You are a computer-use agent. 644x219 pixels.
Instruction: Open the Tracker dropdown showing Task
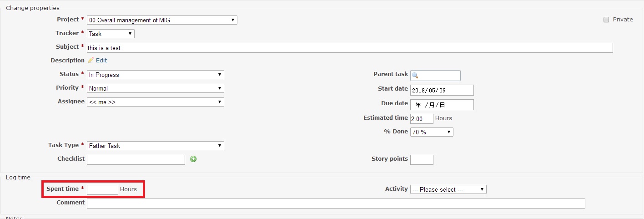(111, 34)
